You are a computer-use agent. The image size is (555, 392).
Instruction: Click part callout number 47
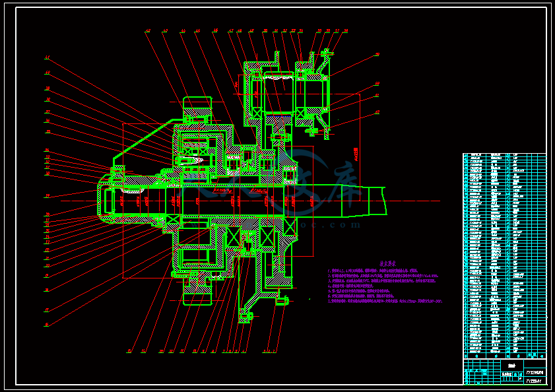[231, 30]
